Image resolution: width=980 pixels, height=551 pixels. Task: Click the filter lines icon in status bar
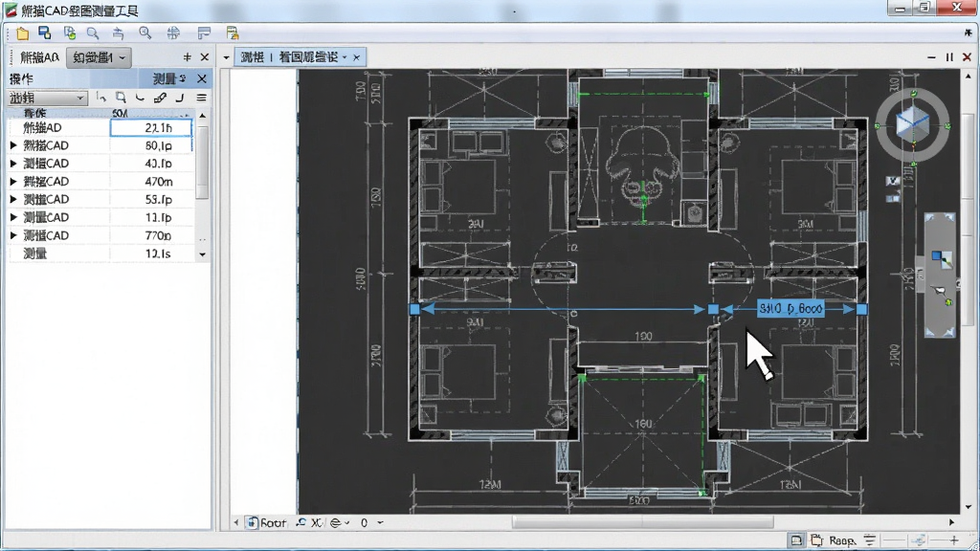tap(869, 540)
